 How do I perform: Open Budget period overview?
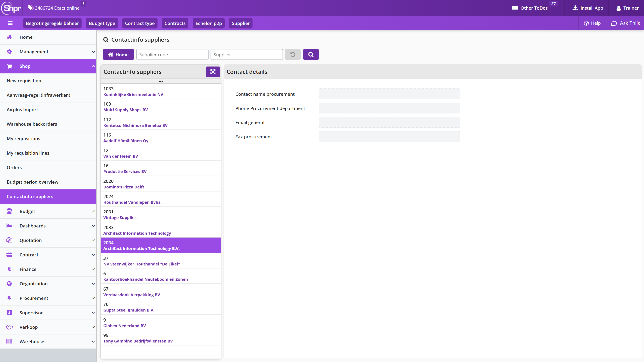[x=48, y=182]
